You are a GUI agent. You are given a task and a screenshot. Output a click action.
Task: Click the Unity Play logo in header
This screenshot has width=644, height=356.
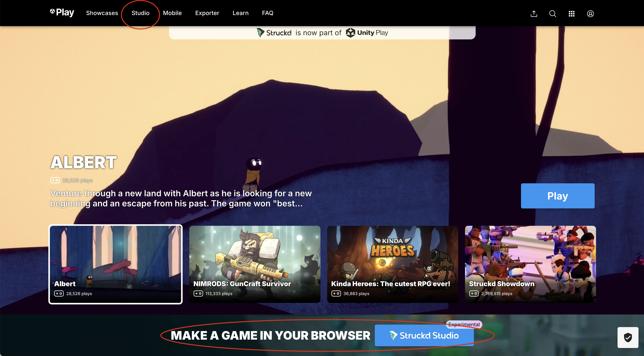coord(62,12)
